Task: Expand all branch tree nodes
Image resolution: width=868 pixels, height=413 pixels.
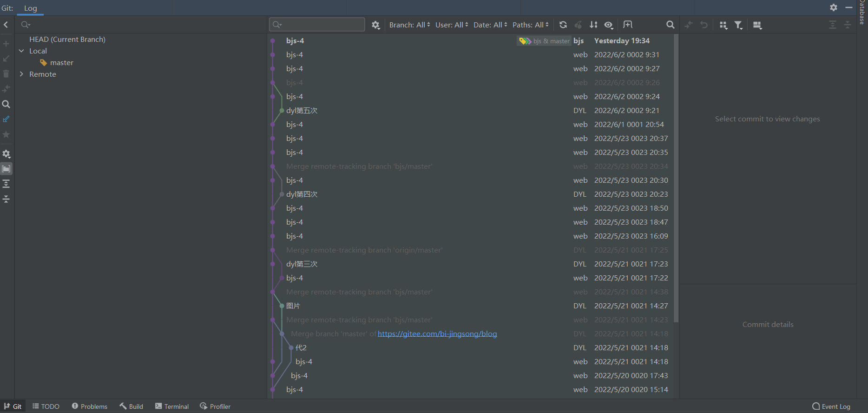Action: tap(6, 184)
